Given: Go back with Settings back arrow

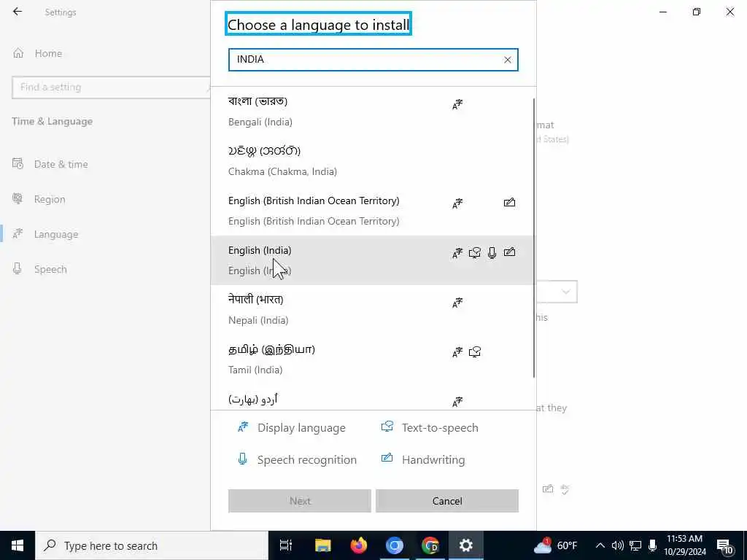Looking at the screenshot, I should click(x=18, y=12).
